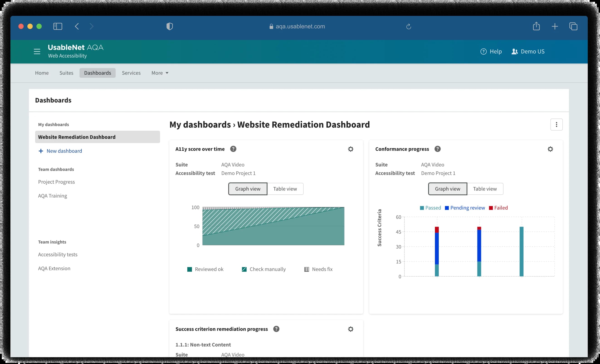The image size is (600, 364).
Task: Open the Demo US account menu
Action: pyautogui.click(x=528, y=51)
